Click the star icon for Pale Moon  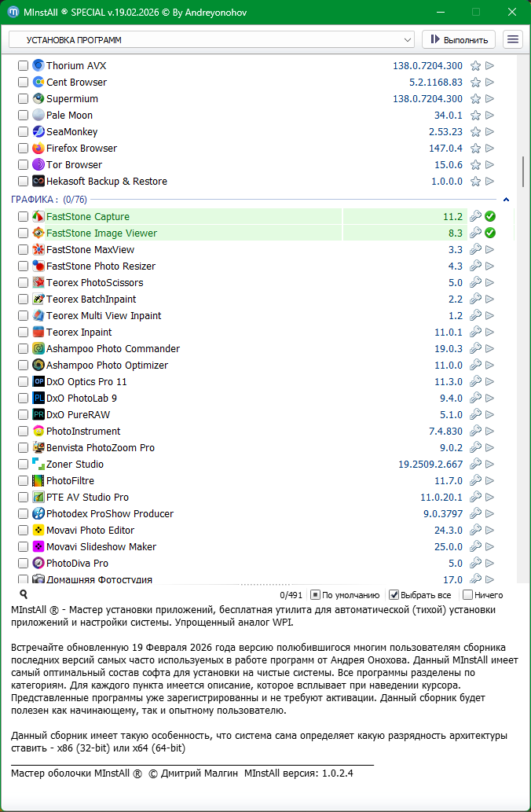475,116
